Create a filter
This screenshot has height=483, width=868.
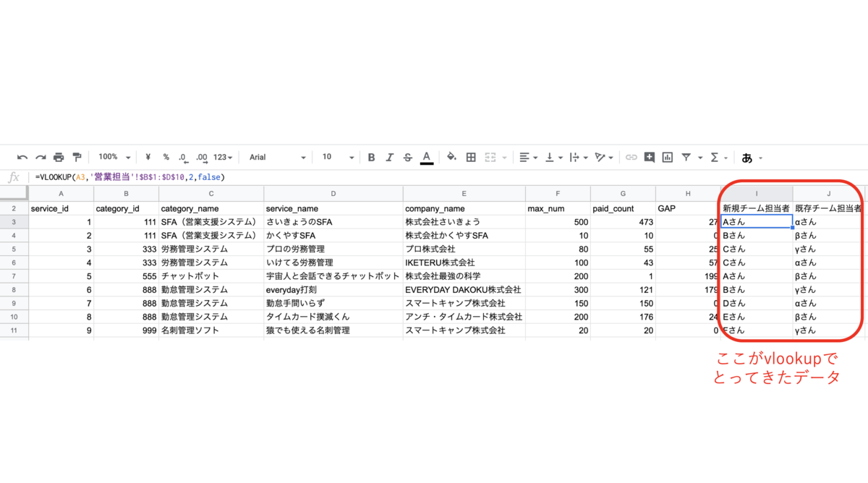(x=686, y=157)
